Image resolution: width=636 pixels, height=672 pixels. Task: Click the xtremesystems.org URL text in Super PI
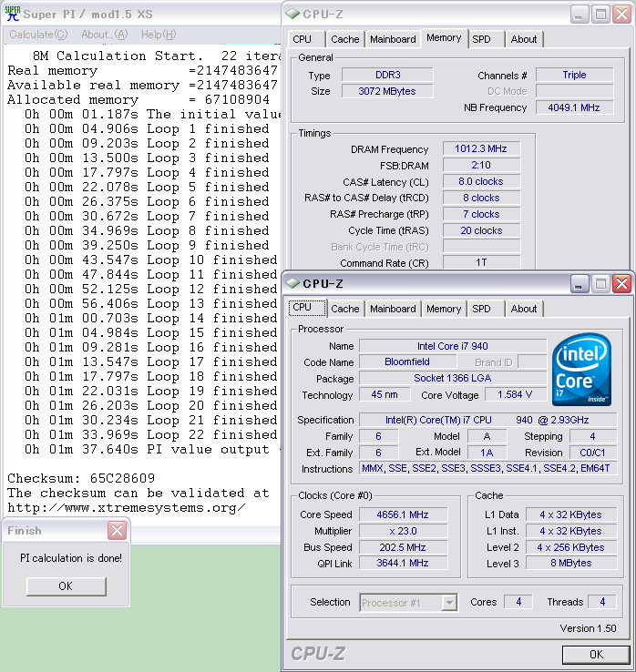pyautogui.click(x=127, y=507)
